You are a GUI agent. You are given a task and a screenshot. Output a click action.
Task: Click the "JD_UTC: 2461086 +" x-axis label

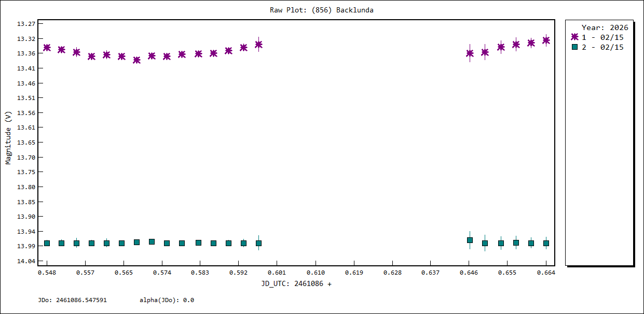click(296, 283)
